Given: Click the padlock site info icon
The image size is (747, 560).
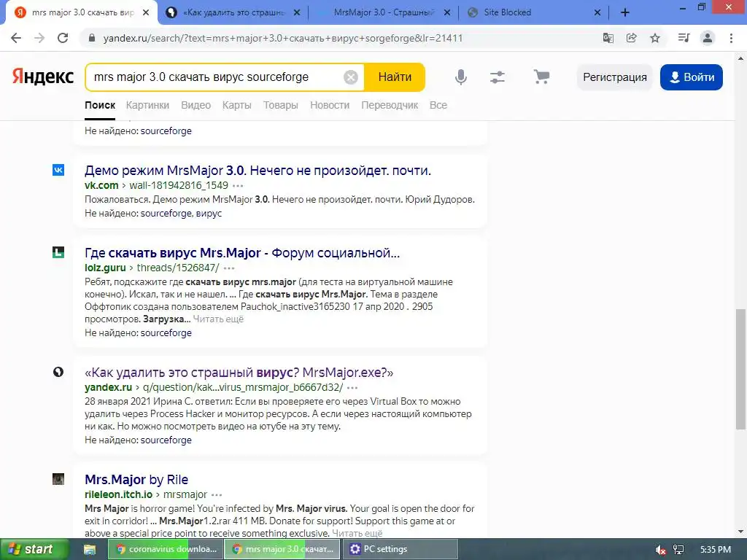Looking at the screenshot, I should (x=93, y=38).
